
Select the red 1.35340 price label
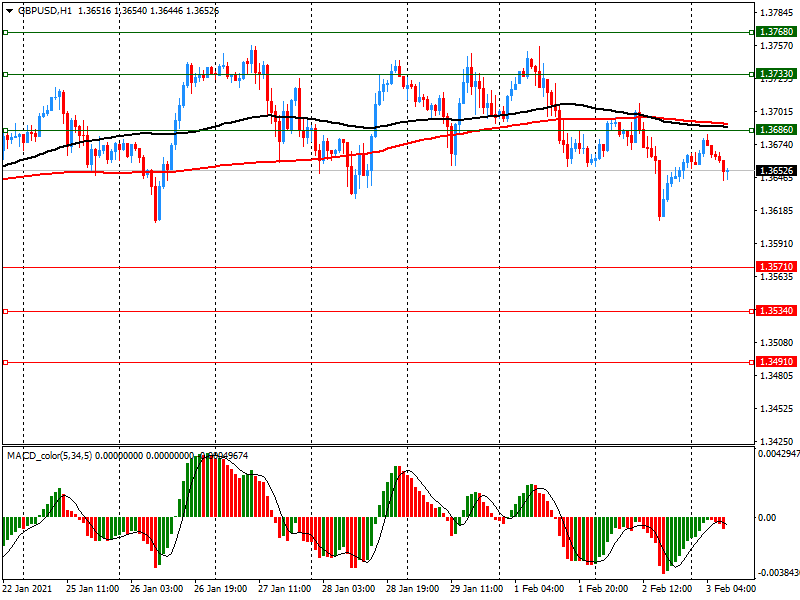[x=776, y=311]
